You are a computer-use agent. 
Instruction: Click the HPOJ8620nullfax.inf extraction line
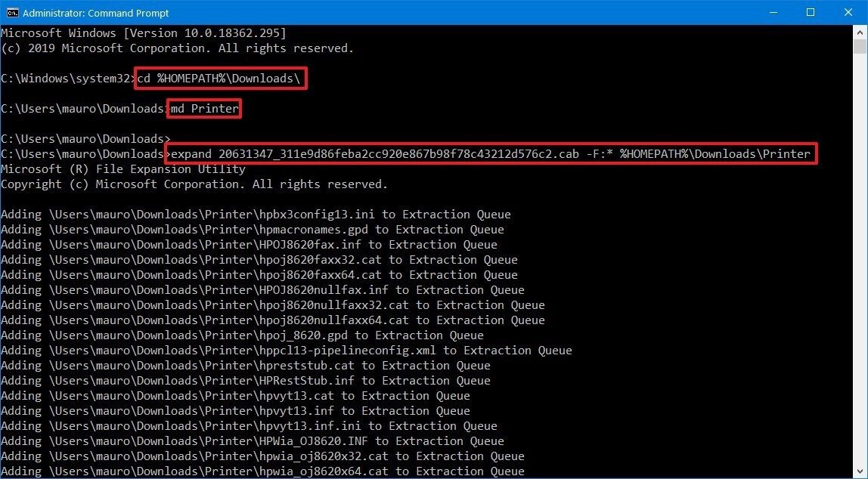coord(262,290)
